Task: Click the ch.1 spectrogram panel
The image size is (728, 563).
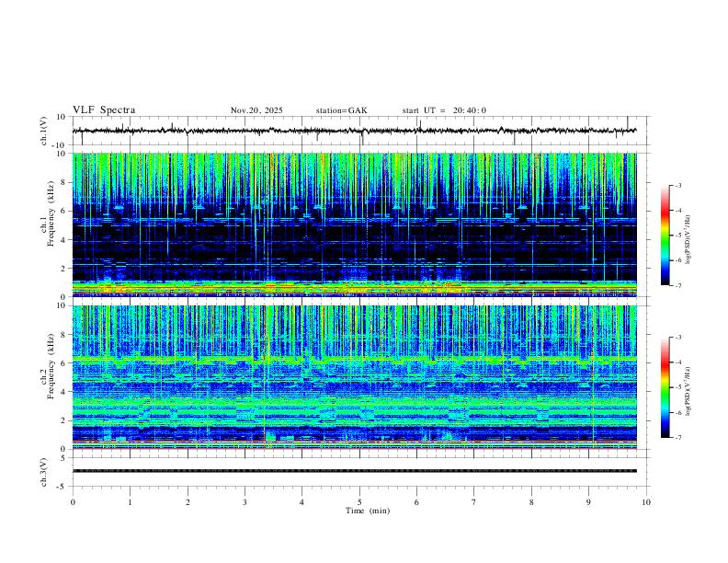Action: (355, 224)
